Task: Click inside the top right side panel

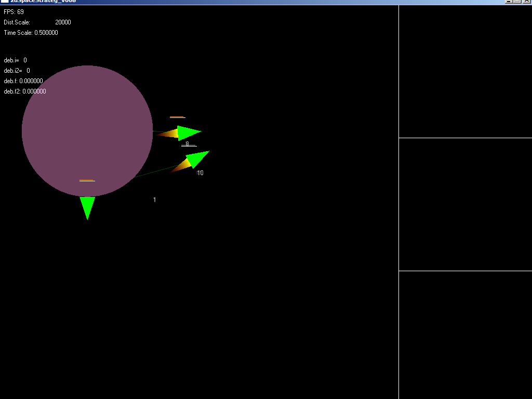Action: coord(465,72)
